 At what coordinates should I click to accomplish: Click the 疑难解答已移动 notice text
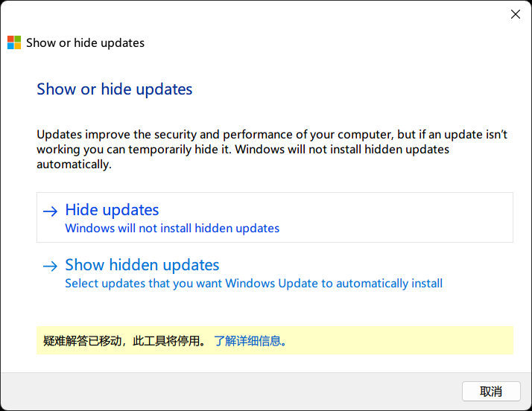click(x=82, y=341)
